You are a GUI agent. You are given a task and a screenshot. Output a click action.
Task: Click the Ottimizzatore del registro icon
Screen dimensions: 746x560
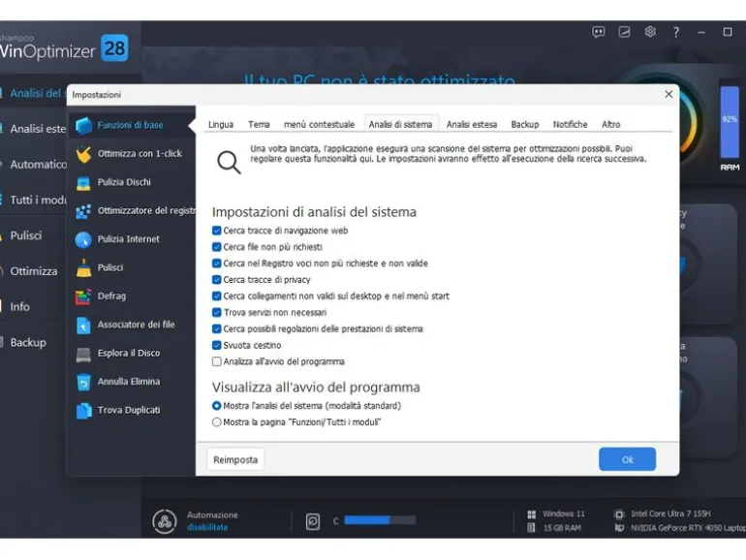[83, 211]
